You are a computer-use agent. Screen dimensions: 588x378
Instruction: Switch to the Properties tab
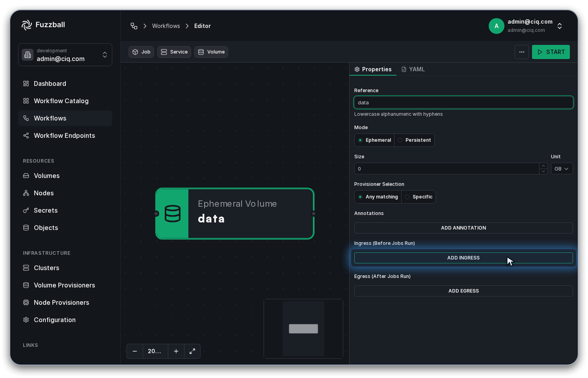pos(373,69)
